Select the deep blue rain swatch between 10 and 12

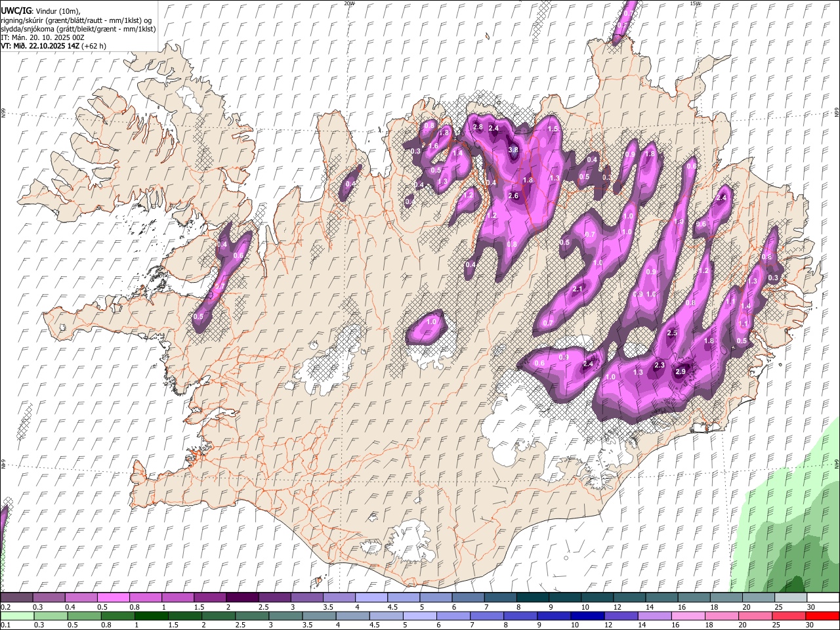[587, 616]
